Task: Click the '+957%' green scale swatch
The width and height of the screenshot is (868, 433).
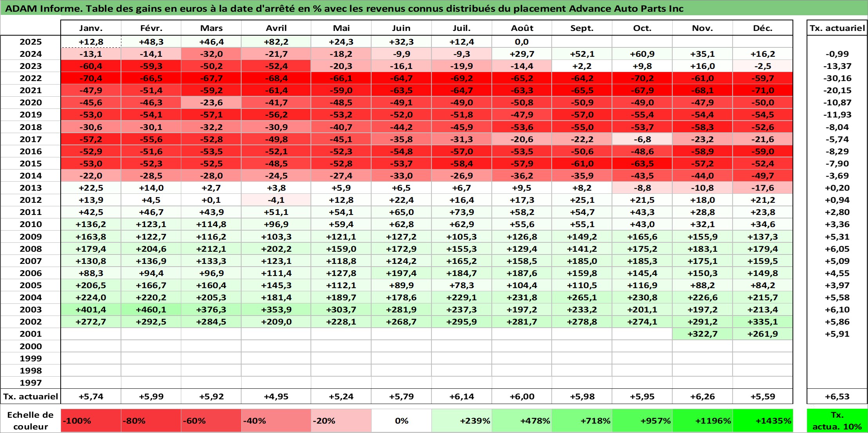Action: [x=642, y=420]
